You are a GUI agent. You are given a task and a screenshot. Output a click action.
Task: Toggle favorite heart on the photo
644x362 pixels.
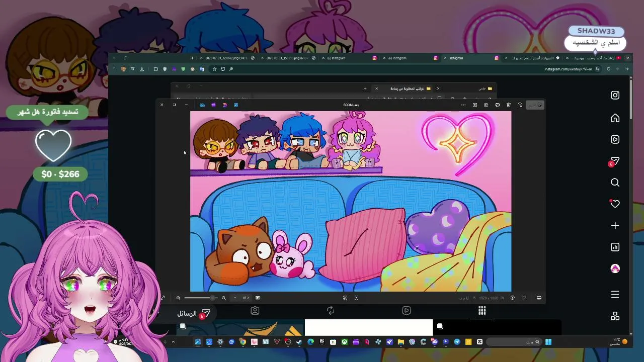tap(524, 298)
